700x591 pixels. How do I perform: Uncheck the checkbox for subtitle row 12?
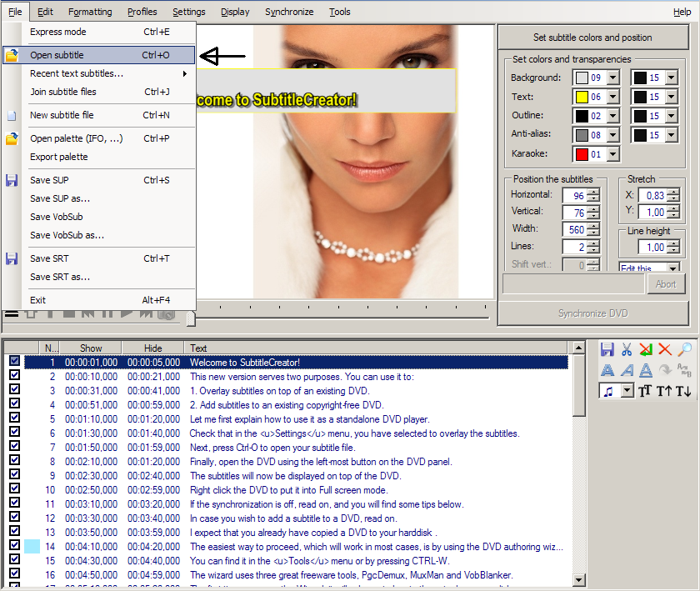[14, 517]
